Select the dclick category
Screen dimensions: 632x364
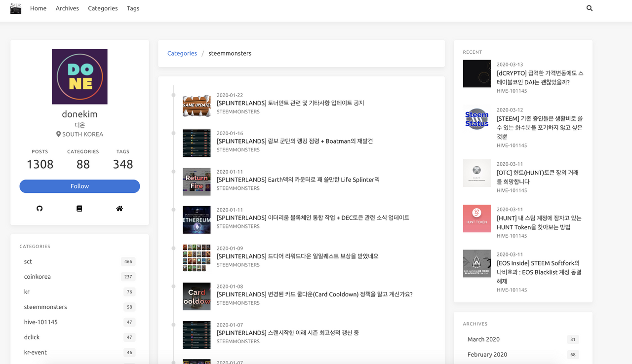(x=79, y=337)
